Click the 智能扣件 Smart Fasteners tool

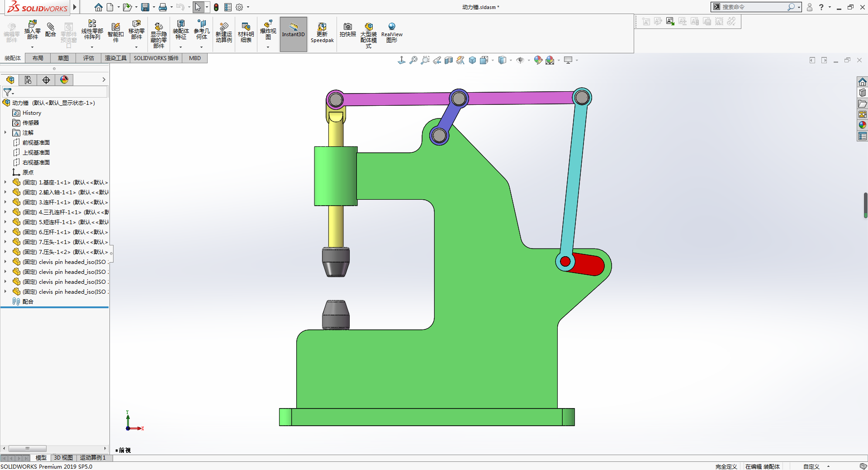click(x=115, y=33)
